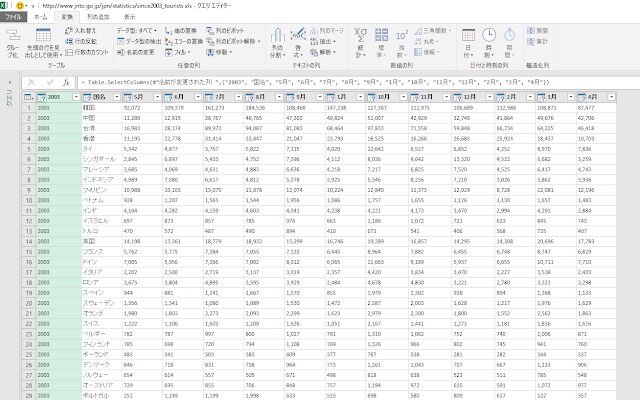Open the ファイル (File) tab
This screenshot has height=400, width=640.
pyautogui.click(x=13, y=17)
